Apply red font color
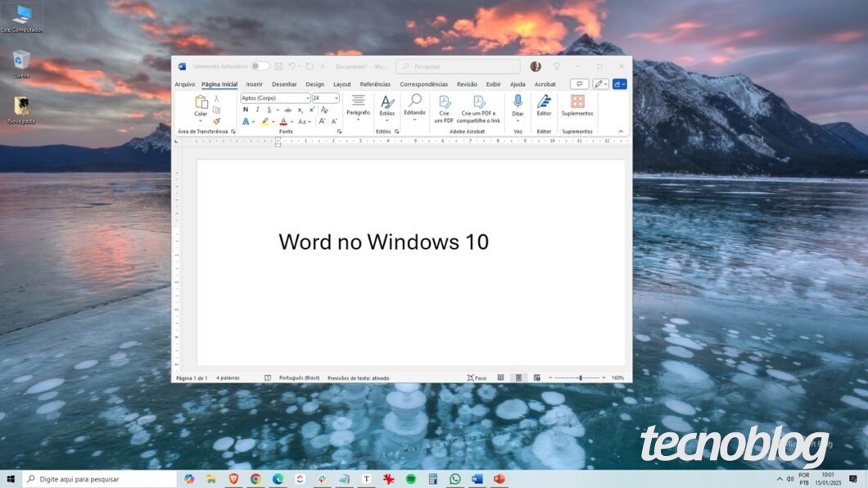 click(283, 122)
